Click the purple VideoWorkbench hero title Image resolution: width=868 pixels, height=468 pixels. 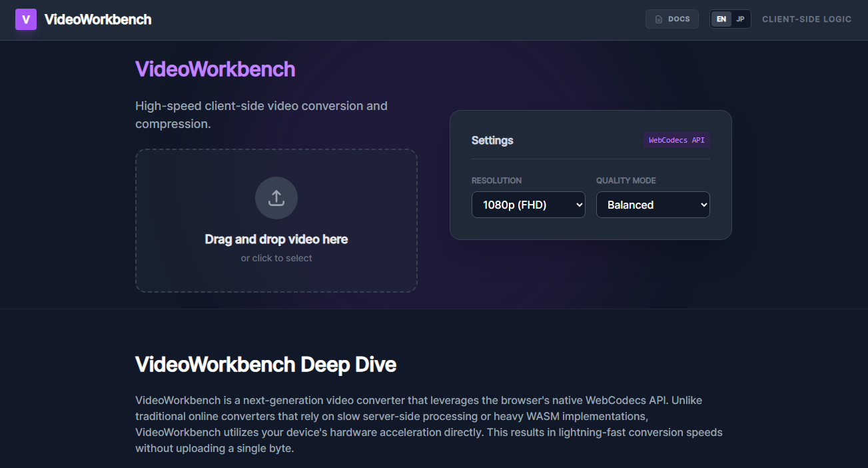click(x=215, y=69)
